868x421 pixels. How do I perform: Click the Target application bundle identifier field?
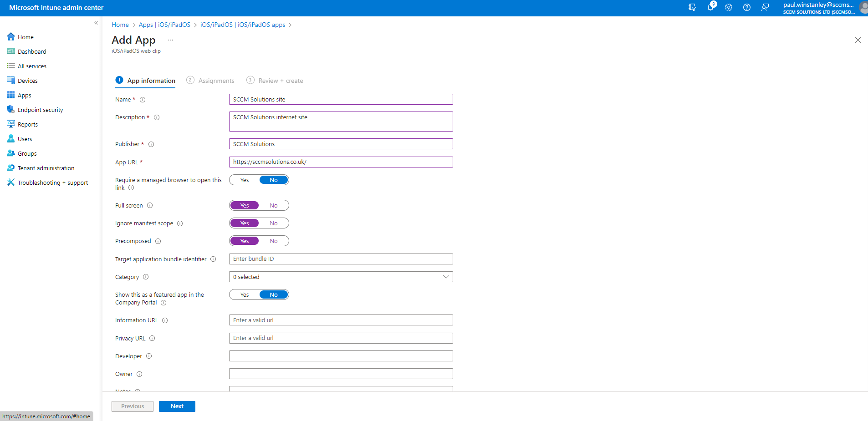coord(341,259)
